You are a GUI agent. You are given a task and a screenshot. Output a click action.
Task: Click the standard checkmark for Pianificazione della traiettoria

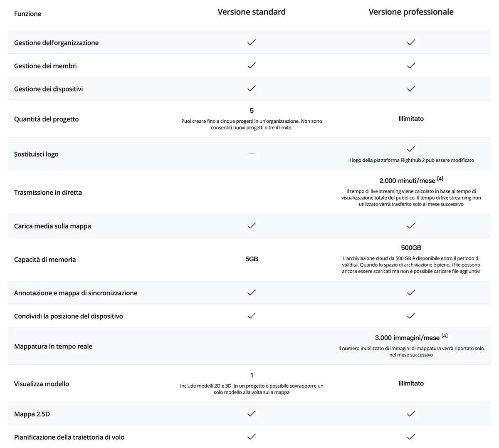[252, 437]
